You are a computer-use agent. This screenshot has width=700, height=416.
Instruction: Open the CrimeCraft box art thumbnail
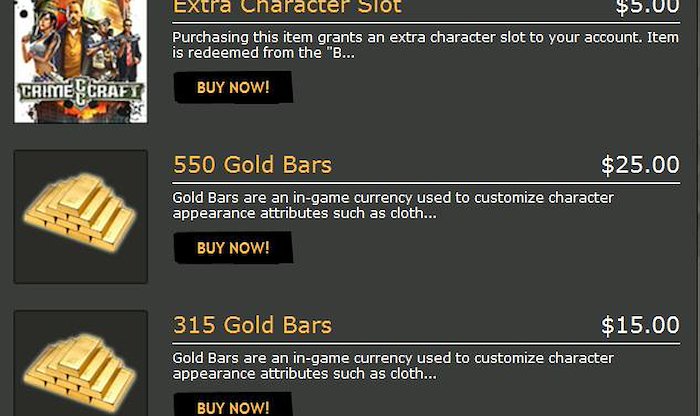tap(80, 61)
